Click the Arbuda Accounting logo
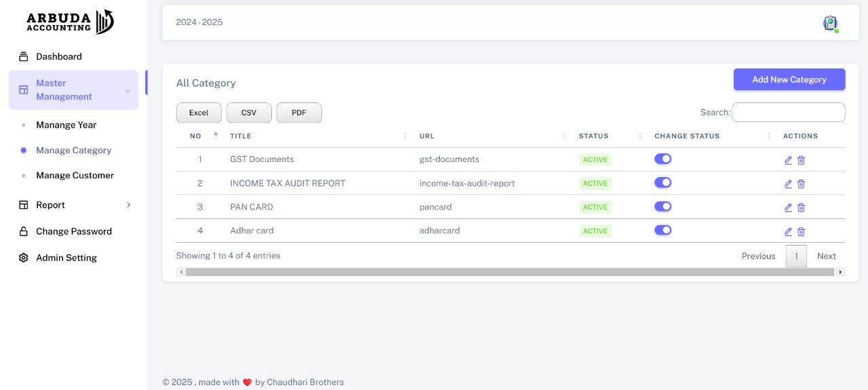Screen dimensions: 868x390 pos(70,22)
